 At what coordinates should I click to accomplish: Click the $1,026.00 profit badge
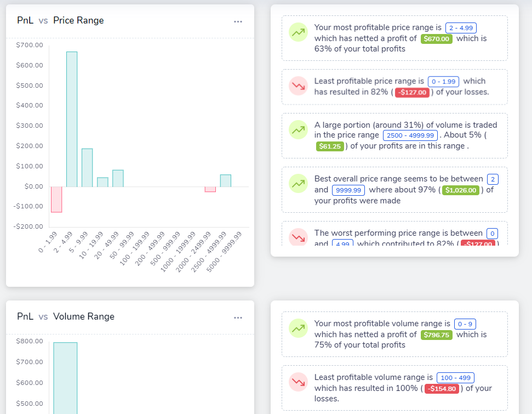click(461, 190)
